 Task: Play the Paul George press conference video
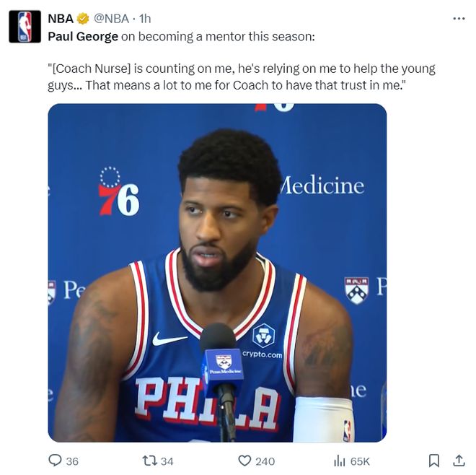[x=217, y=273]
